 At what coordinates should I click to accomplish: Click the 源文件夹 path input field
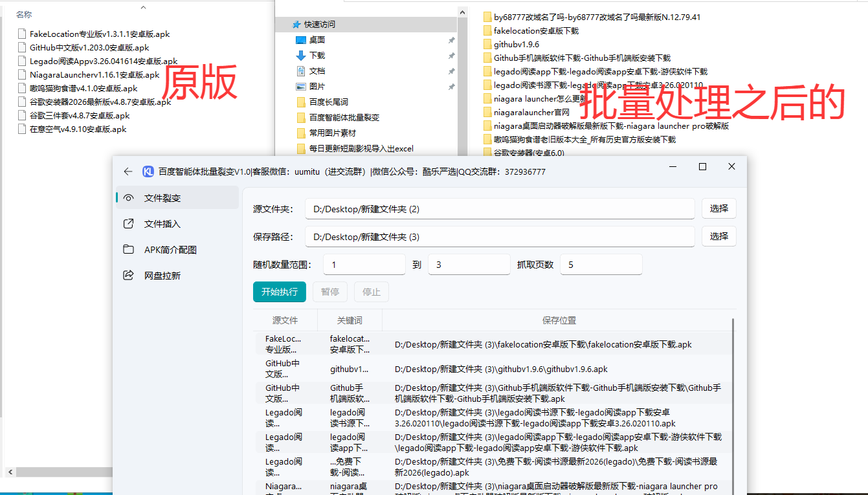[500, 209]
